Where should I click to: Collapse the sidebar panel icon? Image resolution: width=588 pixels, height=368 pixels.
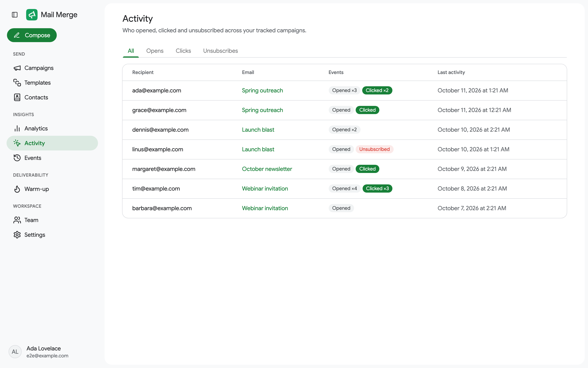tap(14, 15)
